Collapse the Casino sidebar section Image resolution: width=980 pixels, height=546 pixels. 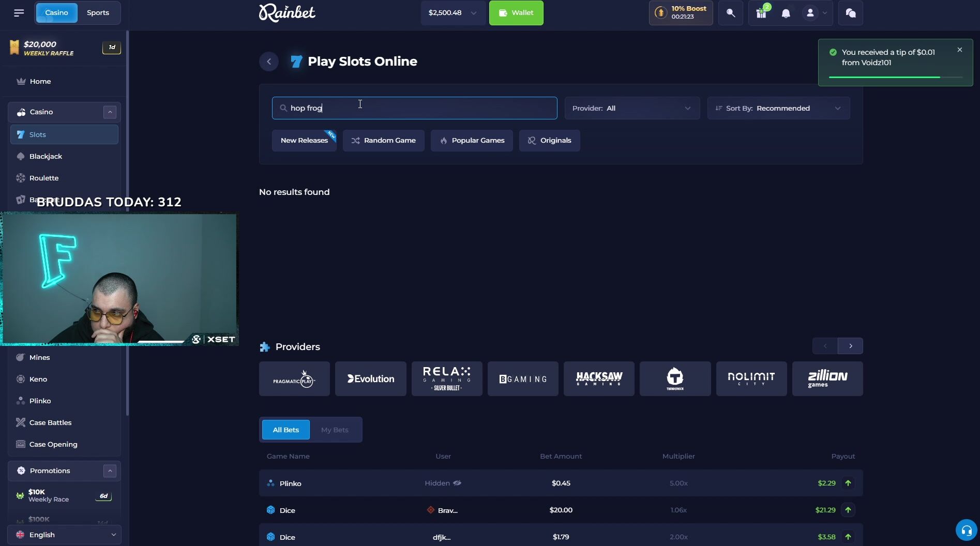pyautogui.click(x=110, y=112)
